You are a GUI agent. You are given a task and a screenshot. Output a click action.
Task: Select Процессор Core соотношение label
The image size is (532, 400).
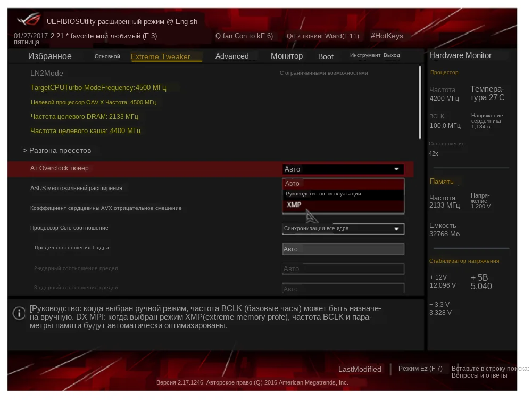coord(69,228)
